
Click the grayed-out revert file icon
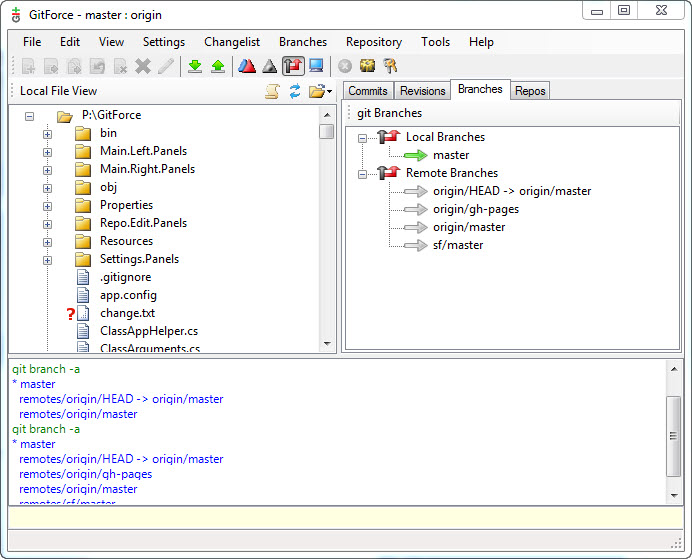point(97,66)
